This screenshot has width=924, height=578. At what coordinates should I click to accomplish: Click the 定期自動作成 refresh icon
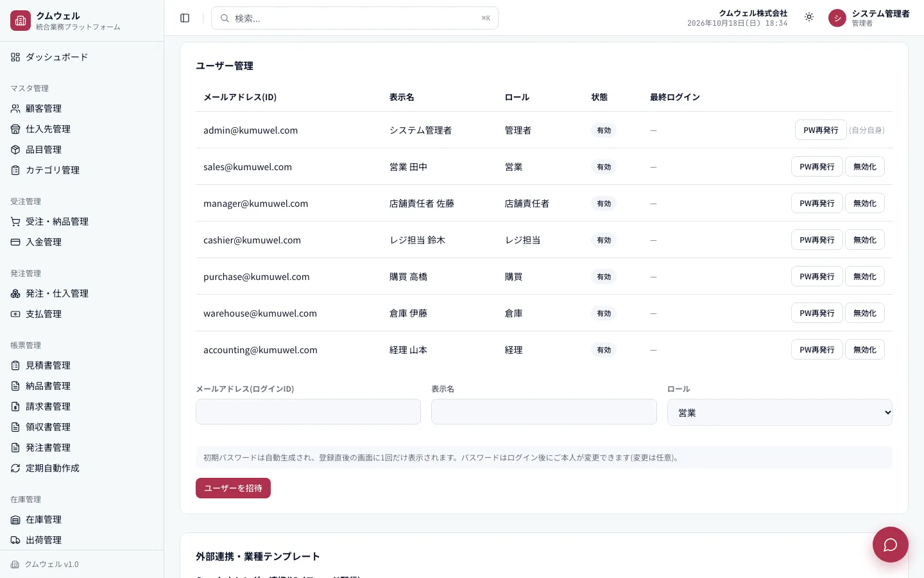coord(15,468)
